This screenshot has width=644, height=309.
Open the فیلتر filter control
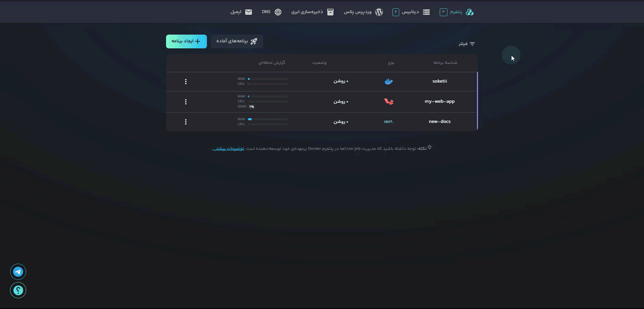tap(467, 44)
